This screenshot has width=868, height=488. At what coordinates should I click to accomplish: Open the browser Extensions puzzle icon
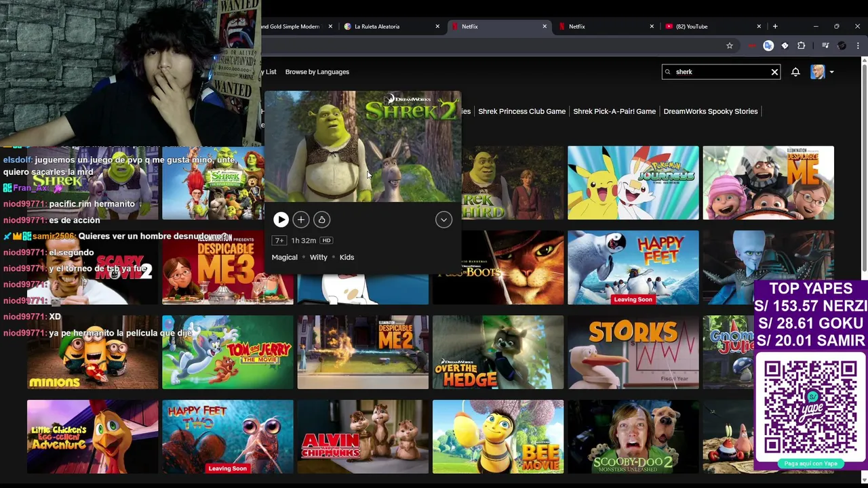tap(802, 45)
